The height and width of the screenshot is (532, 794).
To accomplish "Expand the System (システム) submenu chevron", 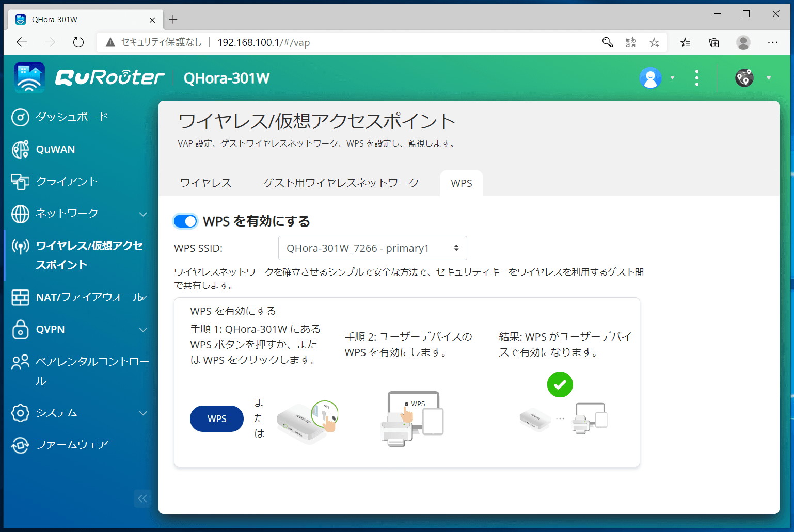I will click(143, 413).
